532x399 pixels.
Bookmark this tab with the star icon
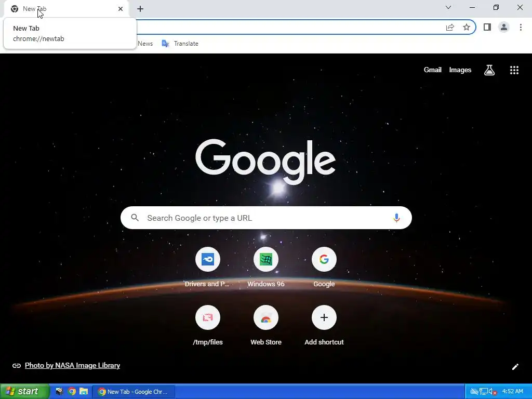point(467,28)
